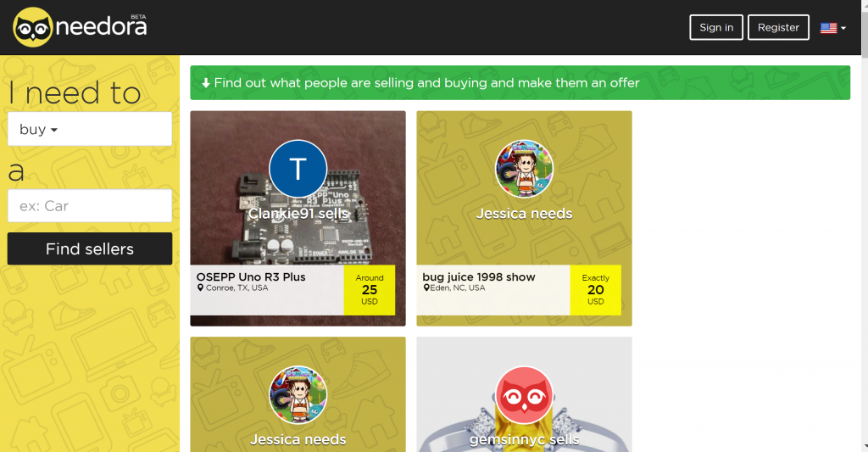Click the down arrow icon in green banner
868x452 pixels.
click(x=206, y=83)
